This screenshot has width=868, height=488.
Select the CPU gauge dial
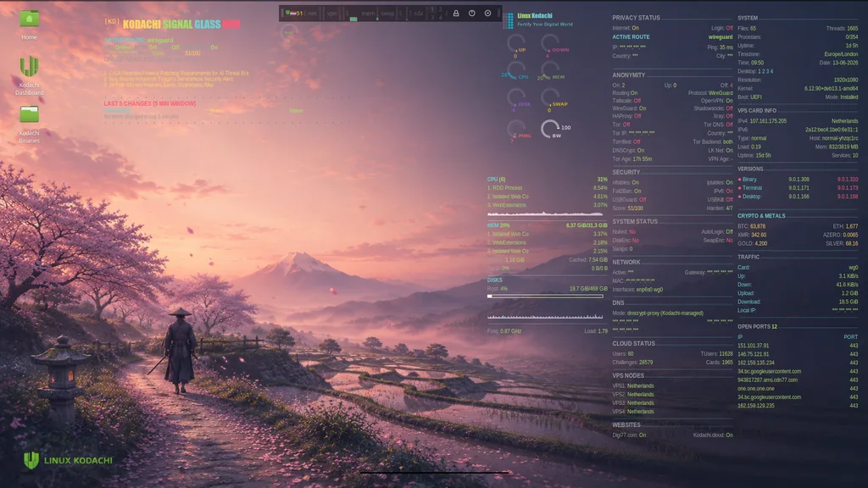[x=516, y=71]
